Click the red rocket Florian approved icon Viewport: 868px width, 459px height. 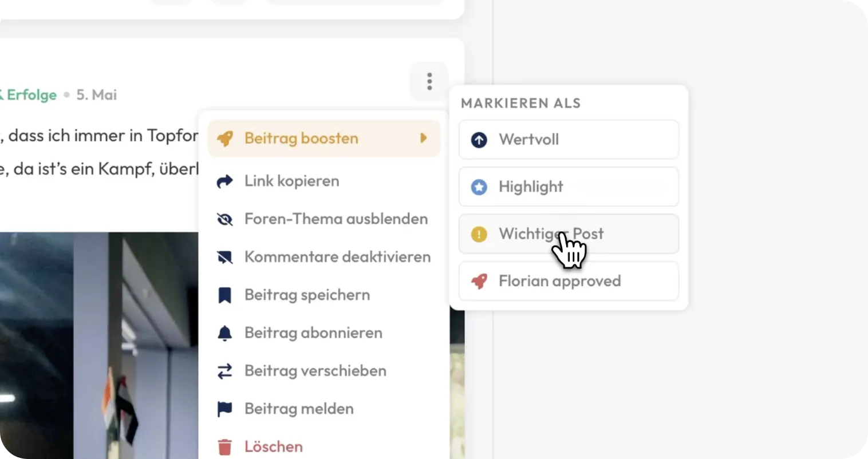click(x=479, y=281)
